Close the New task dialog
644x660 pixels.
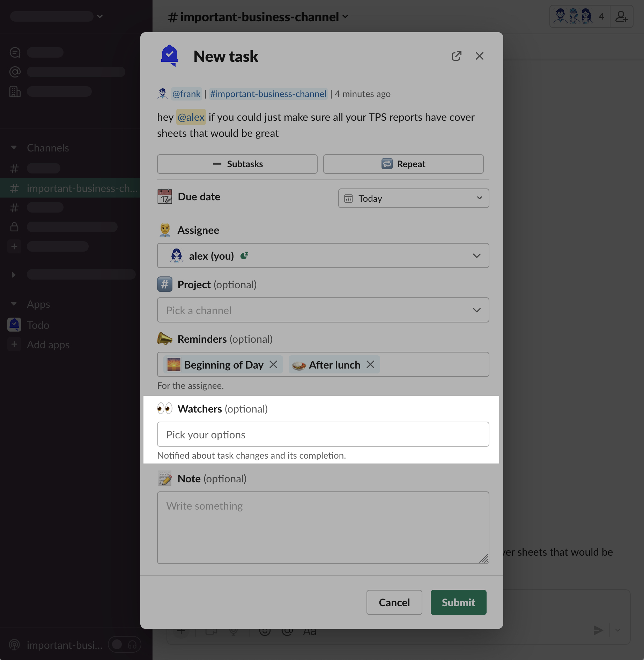point(479,56)
